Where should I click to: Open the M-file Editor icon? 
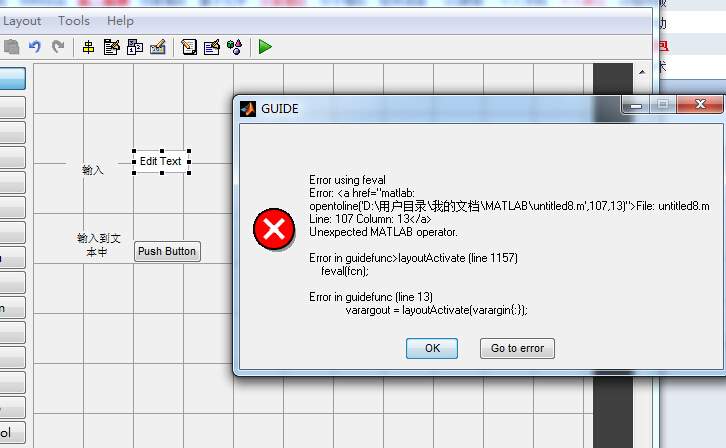point(189,47)
